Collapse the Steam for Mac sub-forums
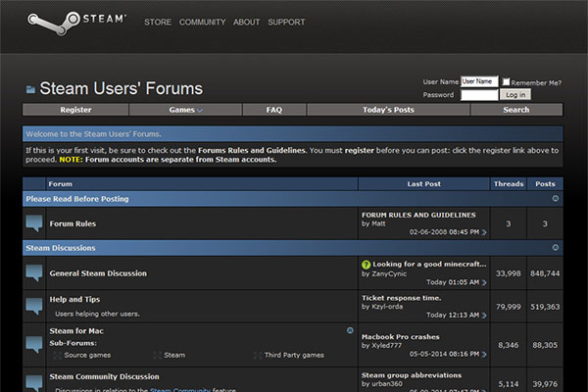 tap(350, 330)
